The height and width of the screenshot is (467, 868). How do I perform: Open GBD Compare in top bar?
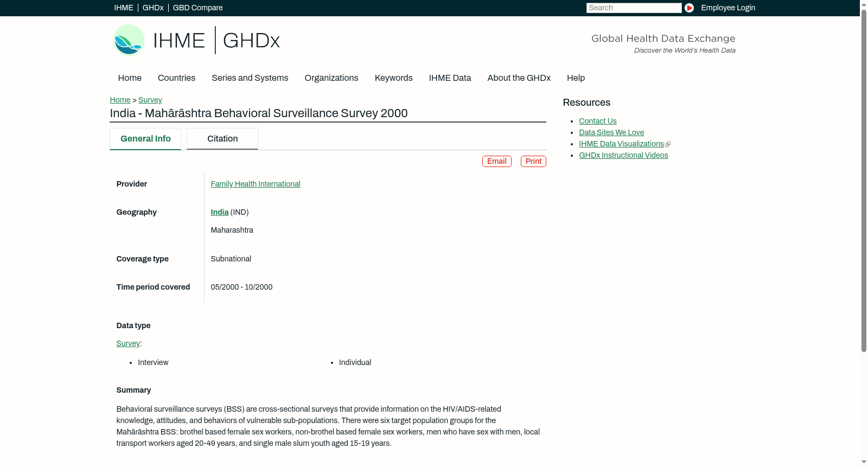[197, 8]
